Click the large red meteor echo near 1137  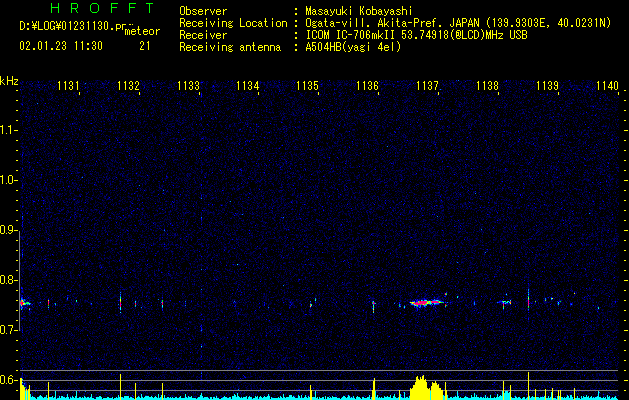pos(426,303)
